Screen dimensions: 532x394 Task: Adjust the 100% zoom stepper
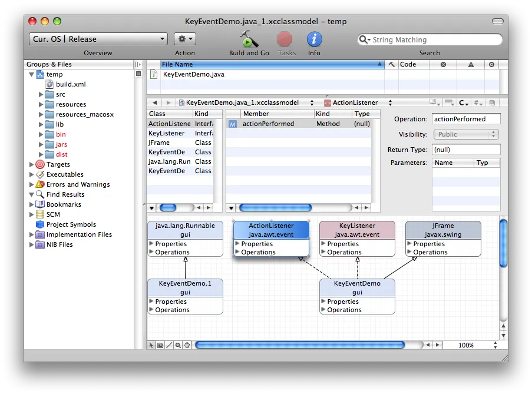(x=495, y=345)
